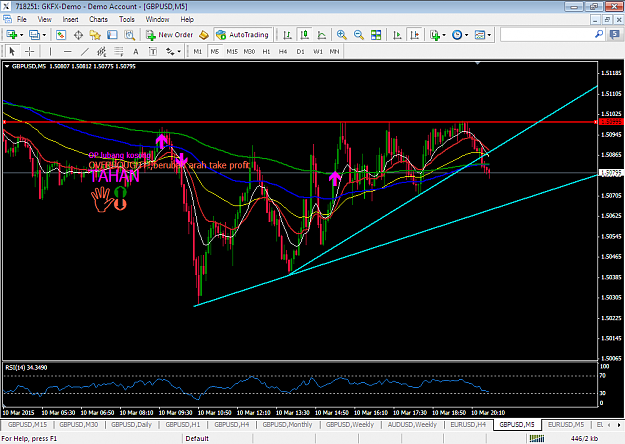Click the Default profile in status bar
This screenshot has height=444, width=625.
point(197,438)
